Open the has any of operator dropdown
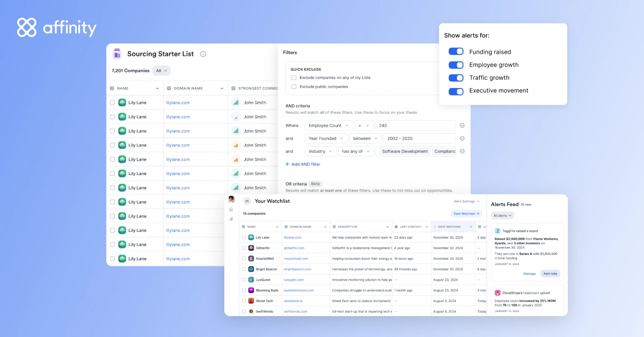The width and height of the screenshot is (644, 337). tap(356, 151)
